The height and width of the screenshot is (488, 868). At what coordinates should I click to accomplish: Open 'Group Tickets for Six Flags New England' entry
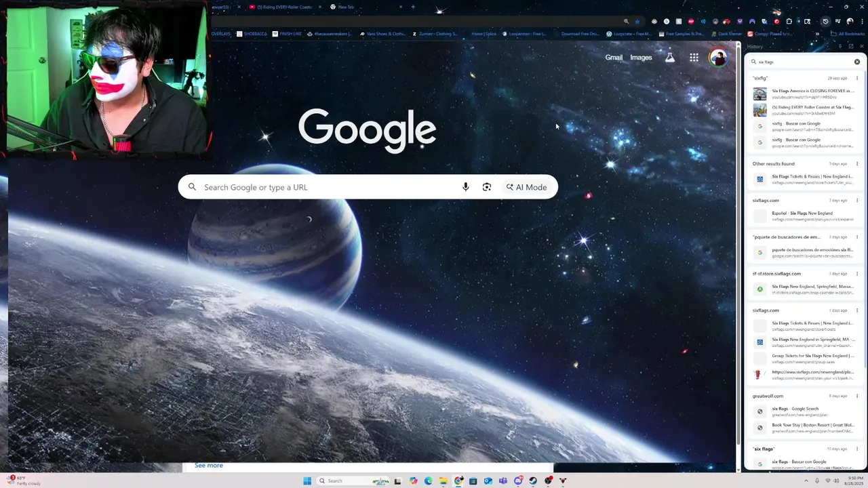804,359
